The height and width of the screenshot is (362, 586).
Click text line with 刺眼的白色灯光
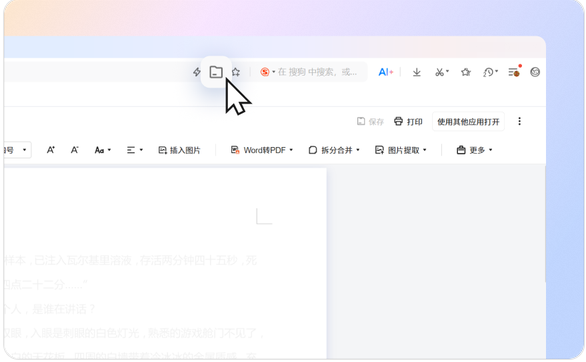[x=134, y=333]
